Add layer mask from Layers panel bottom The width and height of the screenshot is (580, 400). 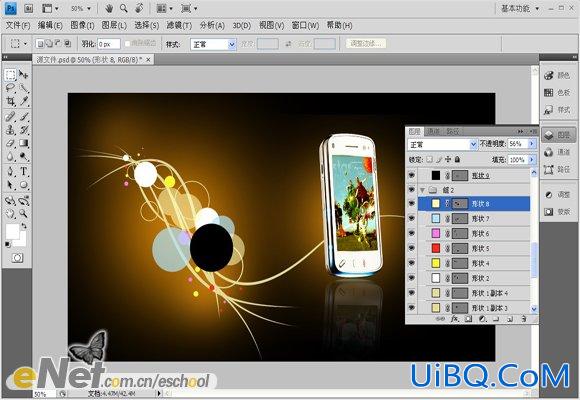point(468,319)
